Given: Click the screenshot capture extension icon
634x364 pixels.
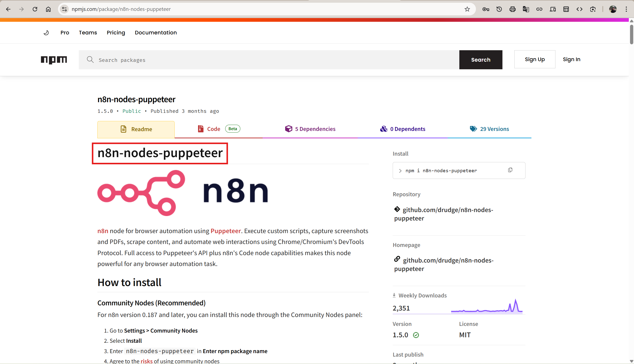Looking at the screenshot, I should tap(593, 9).
